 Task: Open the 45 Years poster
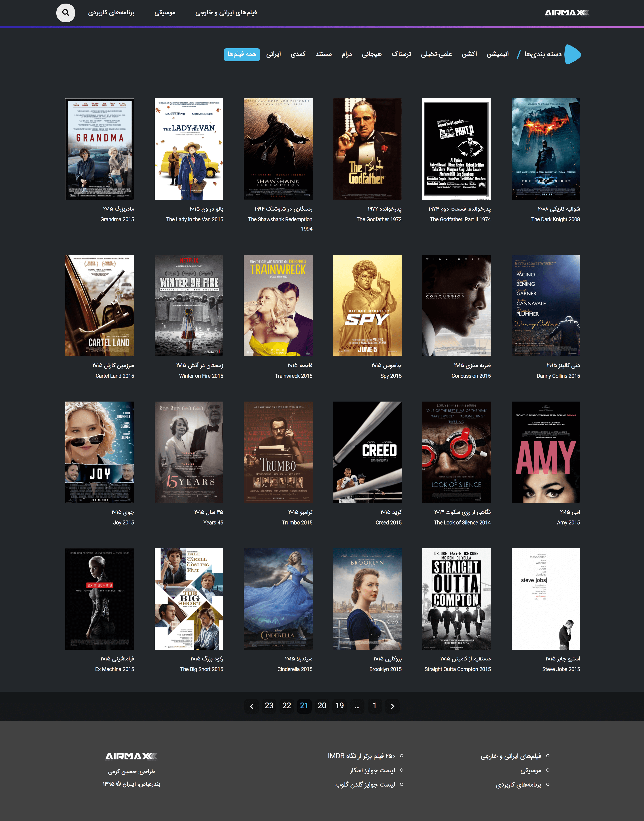coord(189,452)
